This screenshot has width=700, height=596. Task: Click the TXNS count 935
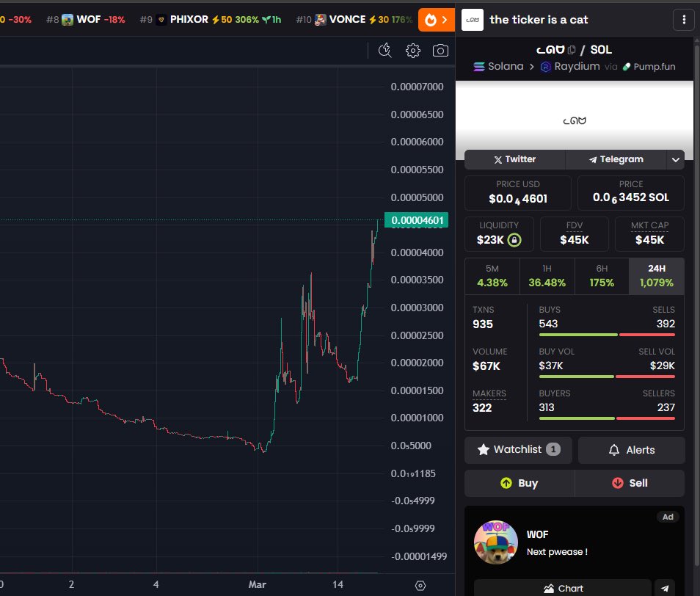pos(483,324)
